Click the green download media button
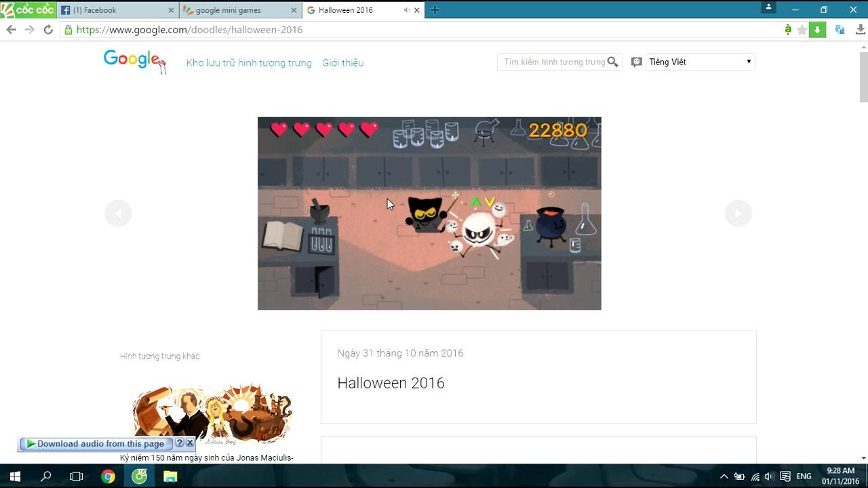This screenshot has height=488, width=868. tap(817, 30)
